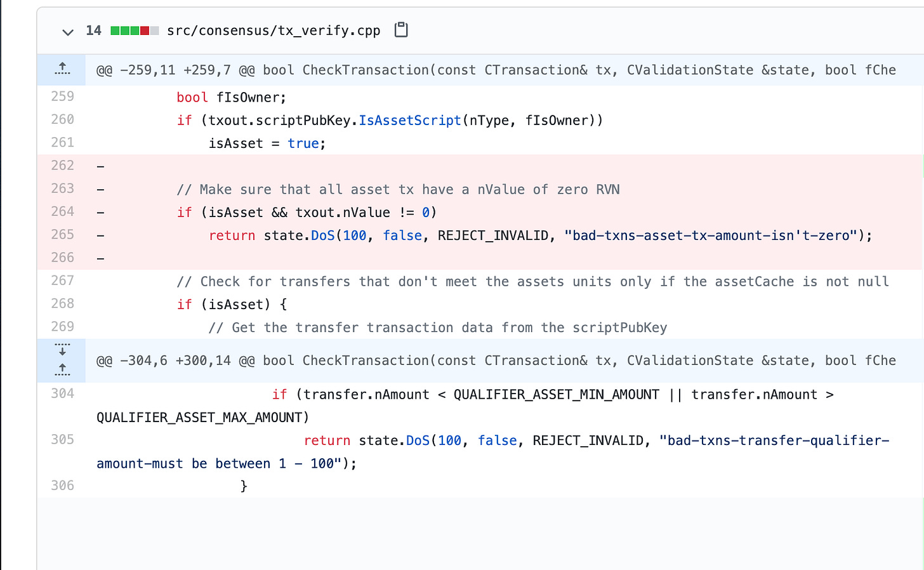This screenshot has width=924, height=570.
Task: Click the first hunk header starting @@ -259,11
Action: (x=496, y=70)
